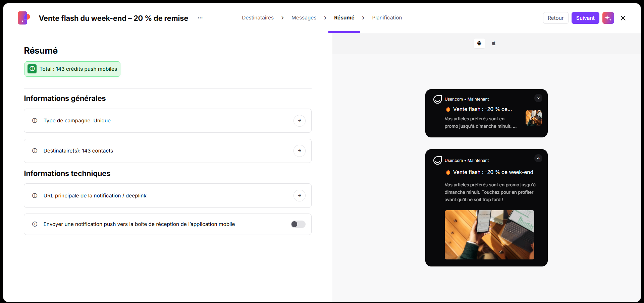Click the 'Informations générales' heading
Viewport: 644px width, 303px height.
pos(65,98)
